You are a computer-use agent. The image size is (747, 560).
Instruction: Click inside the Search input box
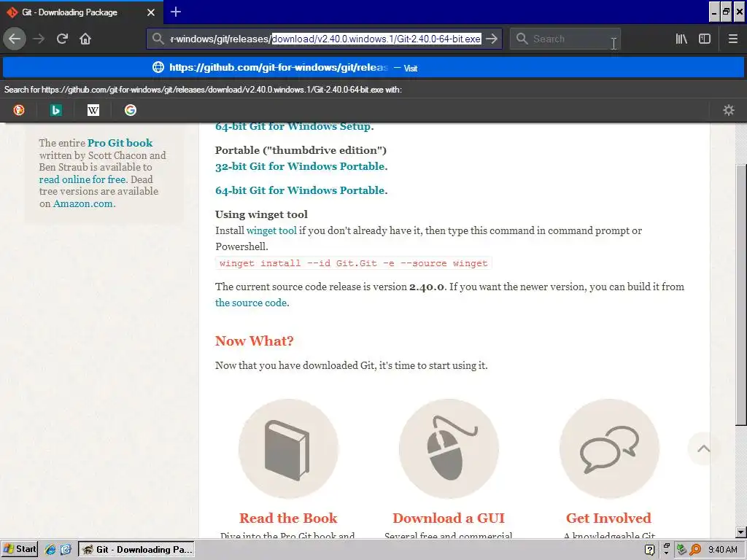click(565, 39)
